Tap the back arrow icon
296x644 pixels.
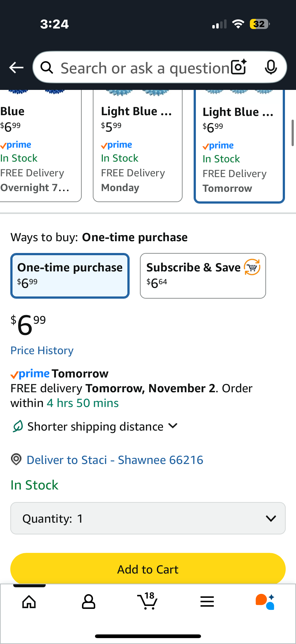tap(16, 68)
